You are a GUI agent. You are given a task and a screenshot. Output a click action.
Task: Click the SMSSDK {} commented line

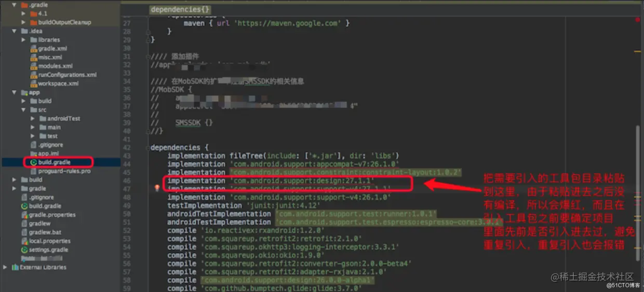pos(182,123)
